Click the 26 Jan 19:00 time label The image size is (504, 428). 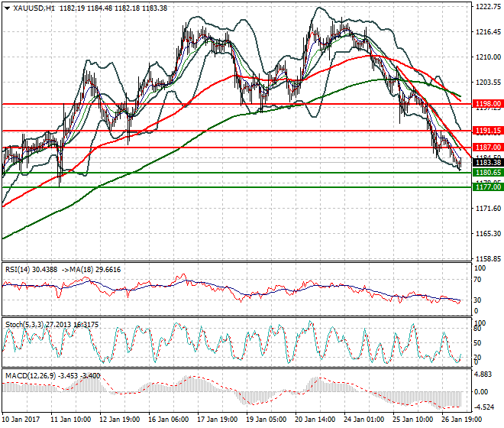[462, 420]
